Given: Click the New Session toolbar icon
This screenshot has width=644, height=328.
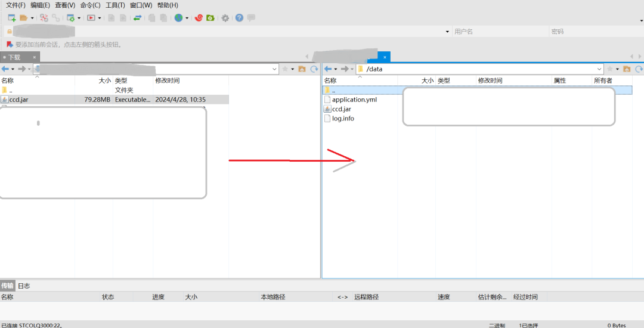Looking at the screenshot, I should click(11, 18).
